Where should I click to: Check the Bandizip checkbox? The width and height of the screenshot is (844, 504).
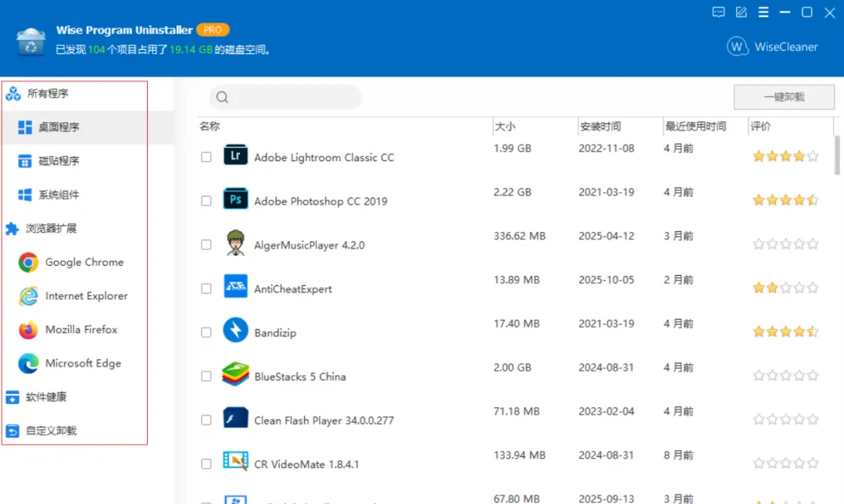click(206, 333)
